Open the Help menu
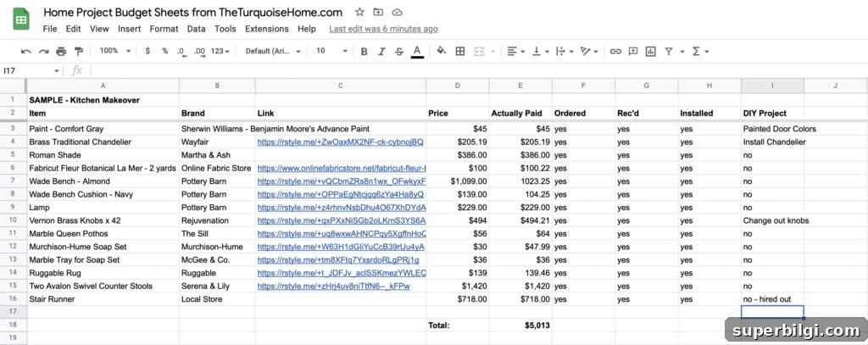Image resolution: width=868 pixels, height=345 pixels. pos(307,29)
